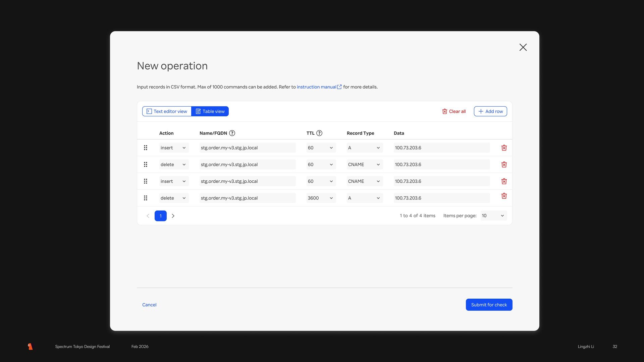Change Items per page dropdown
This screenshot has height=362, width=644.
[493, 216]
